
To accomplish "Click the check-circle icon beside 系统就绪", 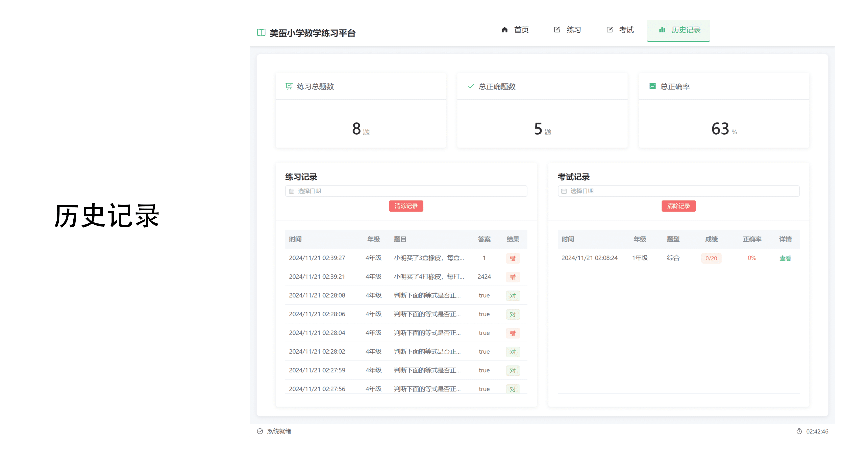I will tap(260, 431).
